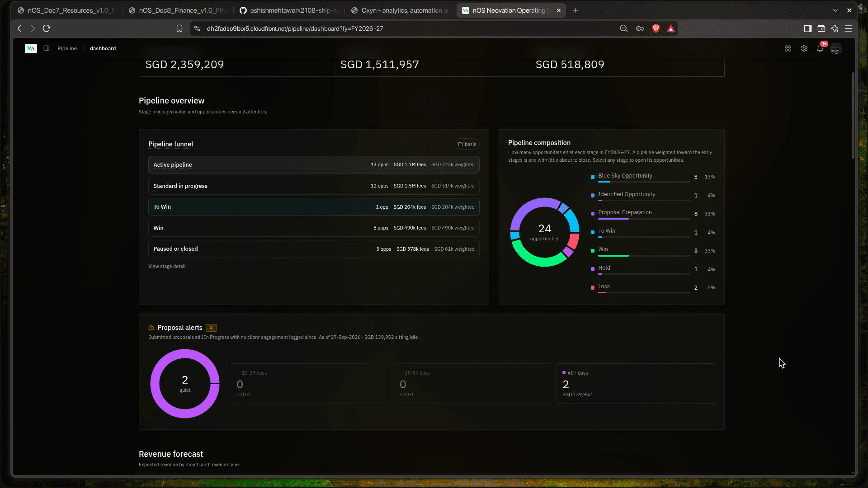The height and width of the screenshot is (488, 868).
Task: Open a new browser tab
Action: (576, 10)
